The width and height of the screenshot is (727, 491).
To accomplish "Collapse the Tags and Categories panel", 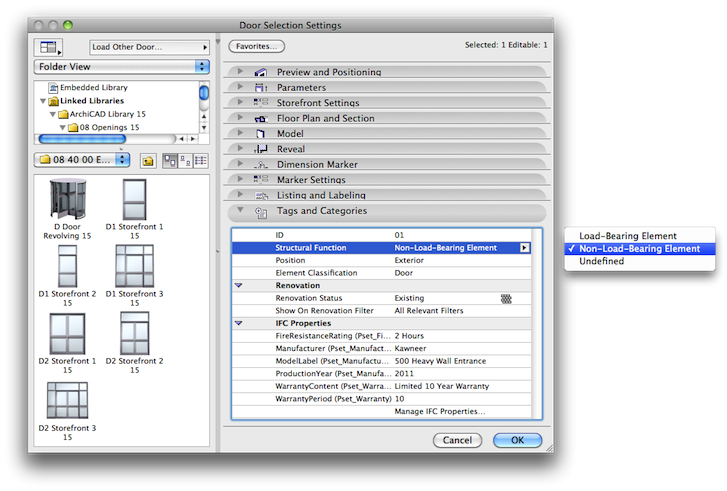I will pyautogui.click(x=240, y=210).
